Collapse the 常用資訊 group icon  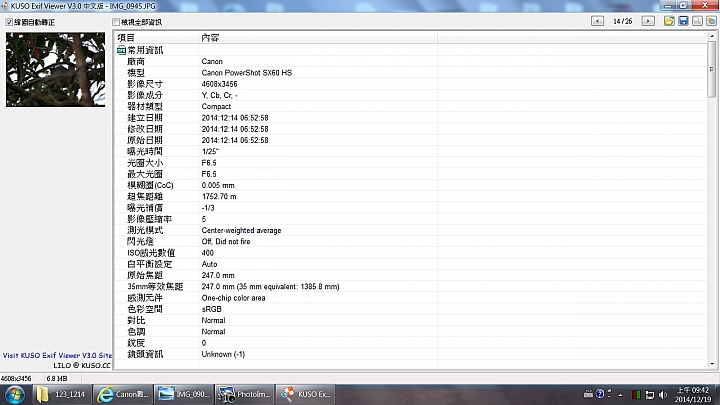click(121, 50)
